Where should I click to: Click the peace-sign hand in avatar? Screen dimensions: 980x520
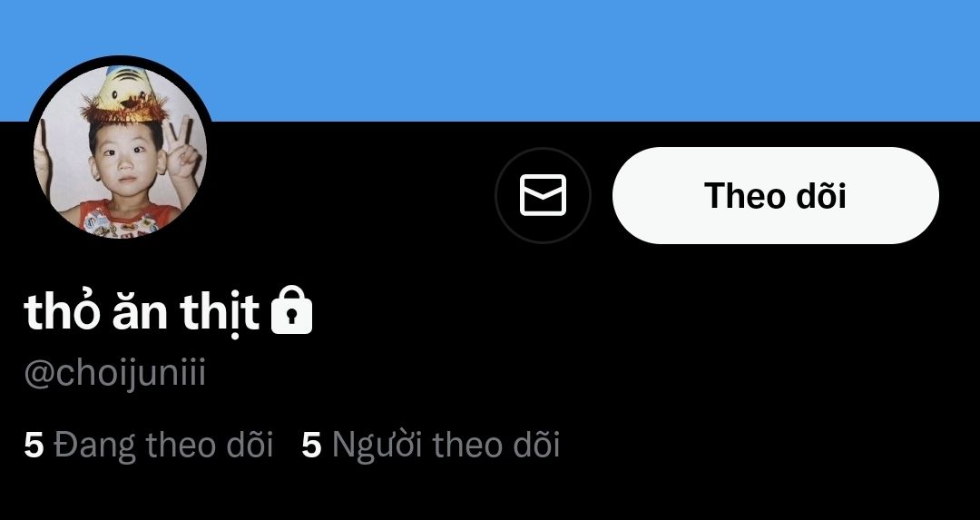pos(183,150)
